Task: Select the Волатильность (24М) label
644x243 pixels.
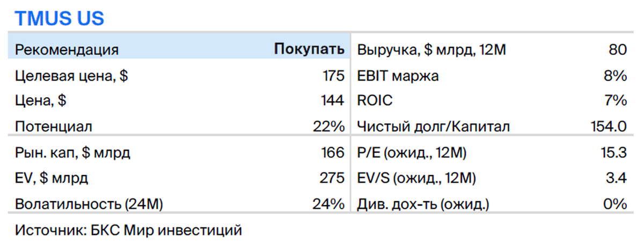Action: [89, 204]
